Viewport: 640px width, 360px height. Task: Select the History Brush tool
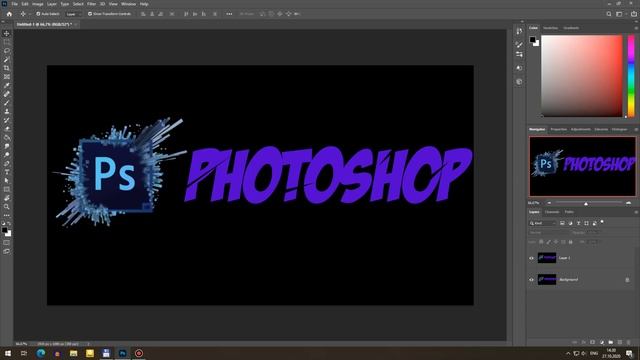click(7, 120)
